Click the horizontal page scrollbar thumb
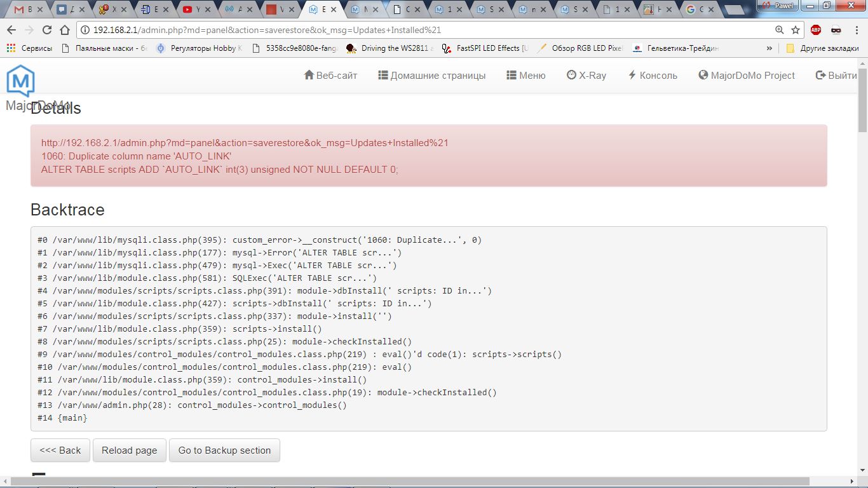Screen dimensions: 868x488 (x=409, y=481)
